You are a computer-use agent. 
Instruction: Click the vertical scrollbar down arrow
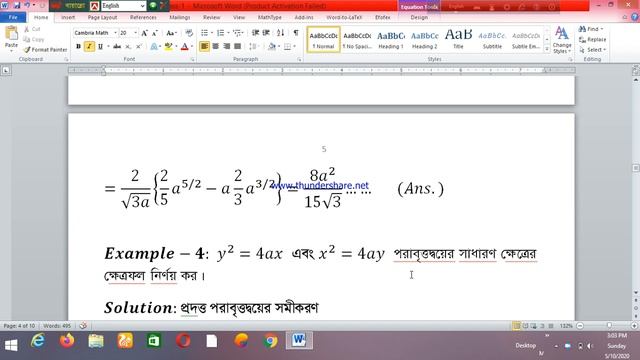click(x=636, y=293)
